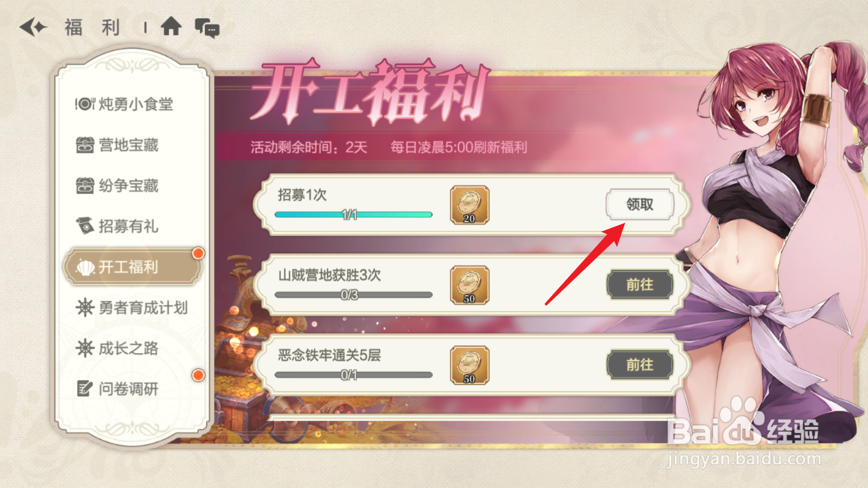Screen dimensions: 868x488
Task: Click the 福利 page title
Action: click(x=93, y=28)
